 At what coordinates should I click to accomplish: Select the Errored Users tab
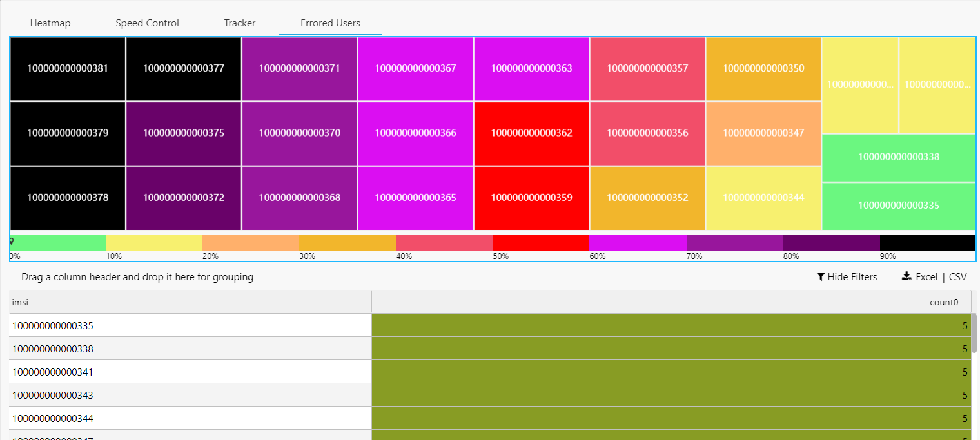click(330, 23)
